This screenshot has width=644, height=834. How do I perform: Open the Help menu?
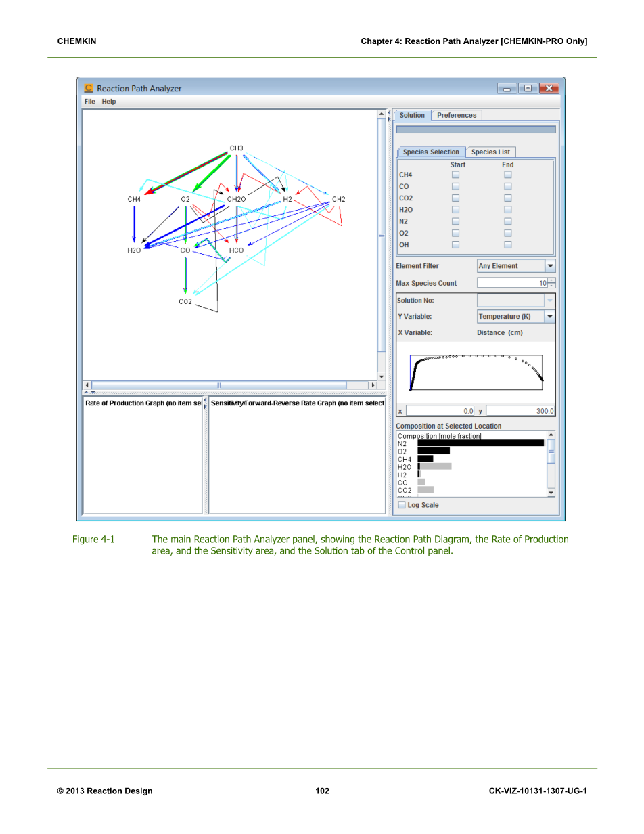click(109, 102)
